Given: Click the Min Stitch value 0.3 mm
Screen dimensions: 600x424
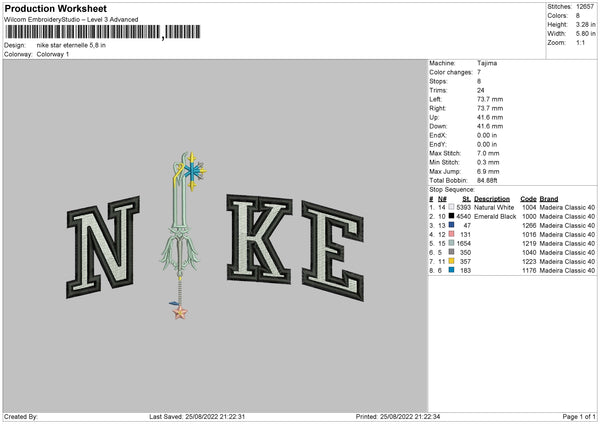Looking at the screenshot, I should (x=488, y=162).
